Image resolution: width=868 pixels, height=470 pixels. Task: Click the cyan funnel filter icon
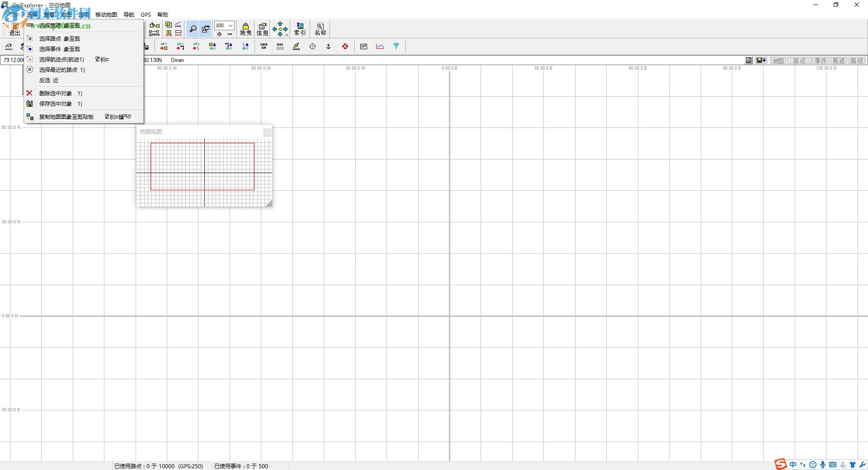click(396, 46)
